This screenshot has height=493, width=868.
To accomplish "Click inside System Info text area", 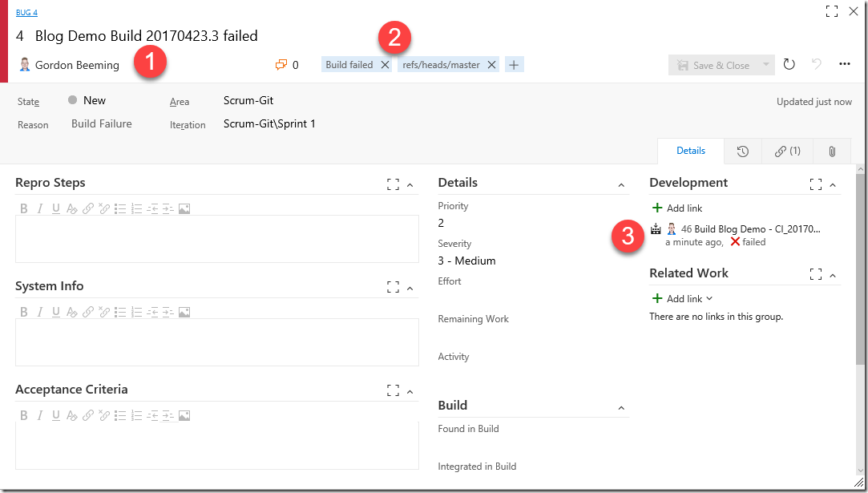I will tap(217, 342).
